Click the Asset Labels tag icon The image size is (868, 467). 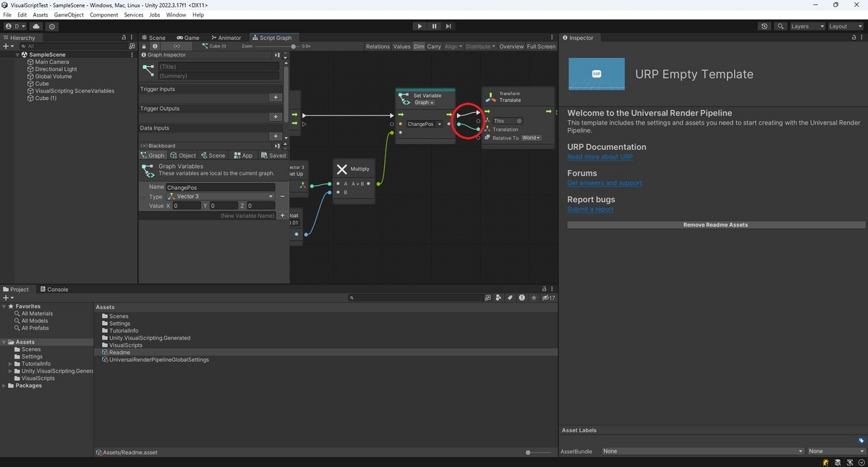point(861,440)
